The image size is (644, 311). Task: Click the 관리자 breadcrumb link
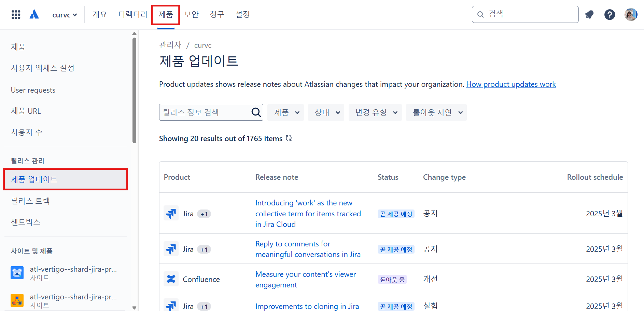pos(170,45)
